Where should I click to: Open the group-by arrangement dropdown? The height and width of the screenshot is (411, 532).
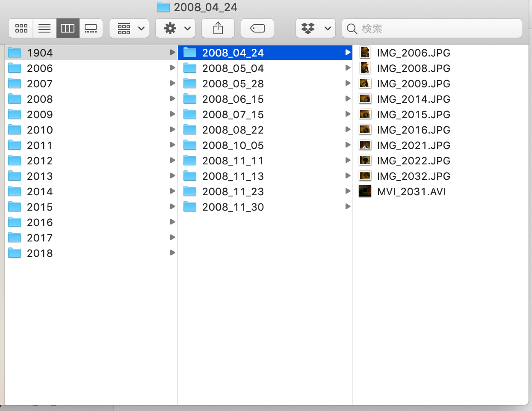pyautogui.click(x=129, y=29)
